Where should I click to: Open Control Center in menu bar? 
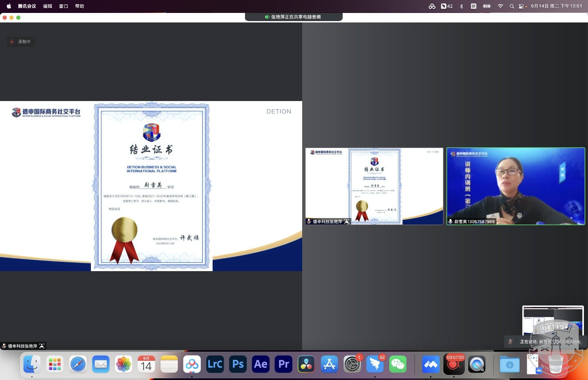521,6
